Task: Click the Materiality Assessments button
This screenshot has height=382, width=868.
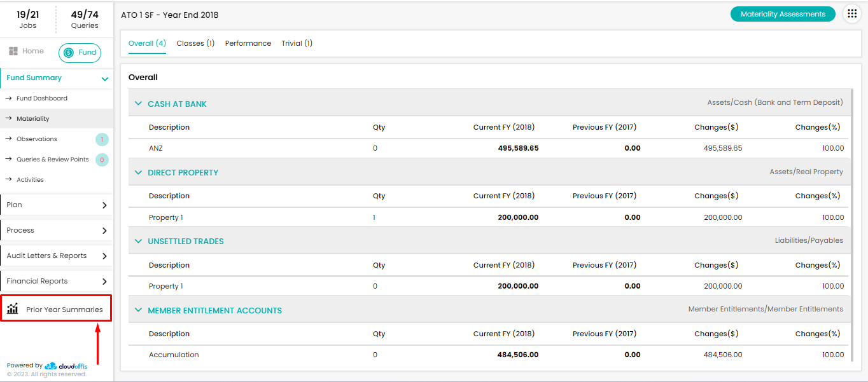Action: 783,14
